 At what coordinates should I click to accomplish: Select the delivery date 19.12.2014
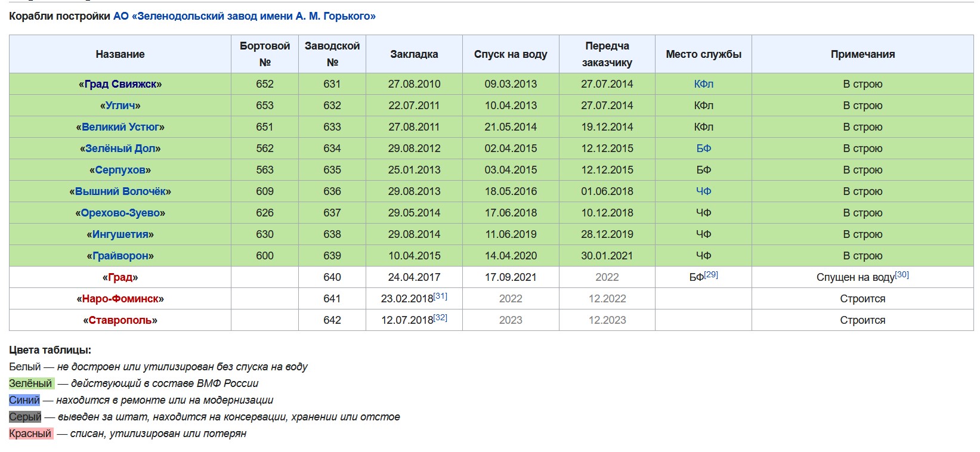607,127
